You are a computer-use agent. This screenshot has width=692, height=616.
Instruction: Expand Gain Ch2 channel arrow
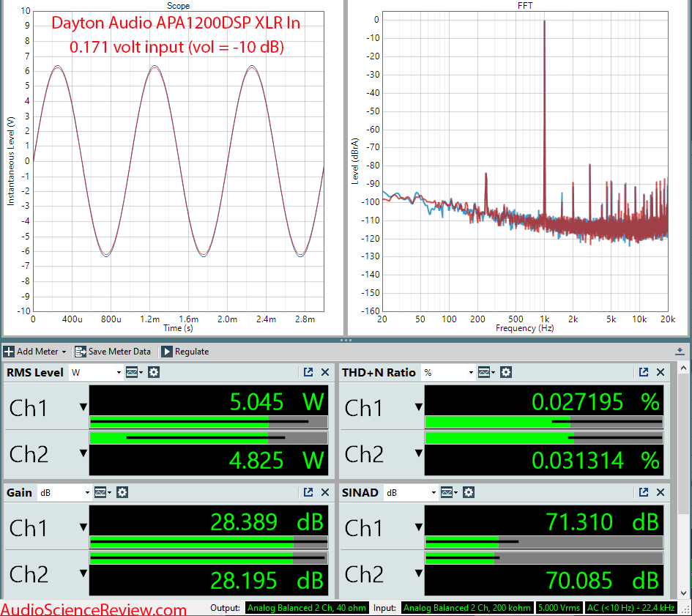coord(83,574)
